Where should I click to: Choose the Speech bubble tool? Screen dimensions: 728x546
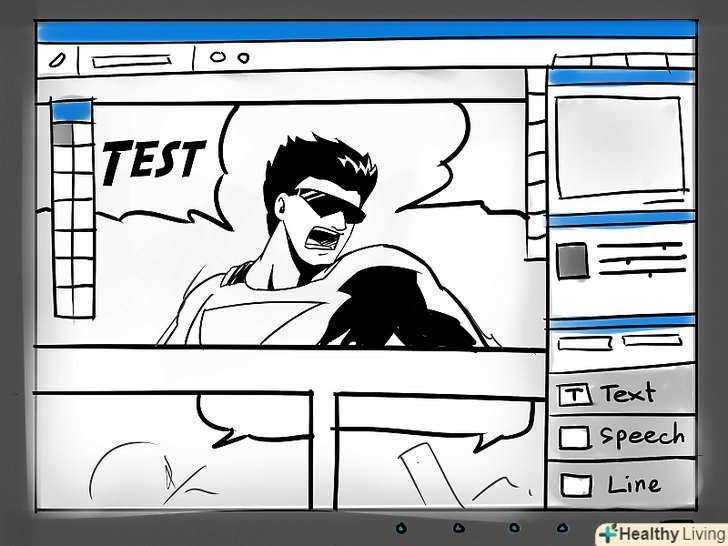click(622, 437)
